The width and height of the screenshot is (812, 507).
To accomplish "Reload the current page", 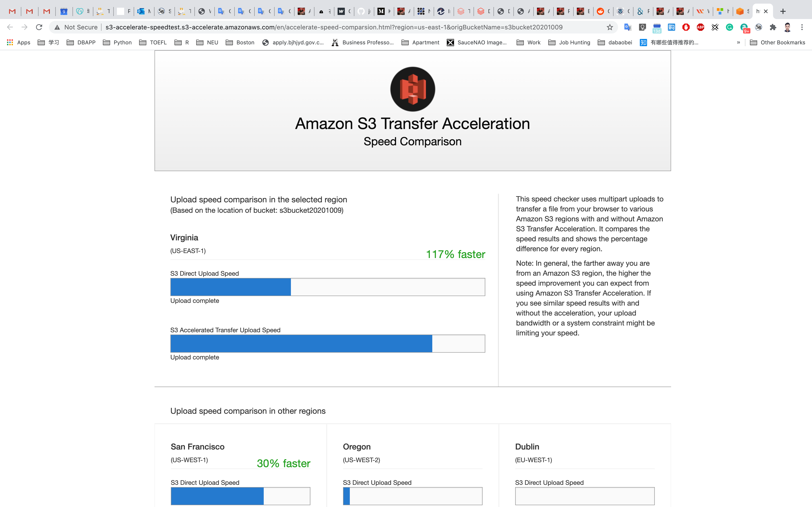I will click(39, 27).
